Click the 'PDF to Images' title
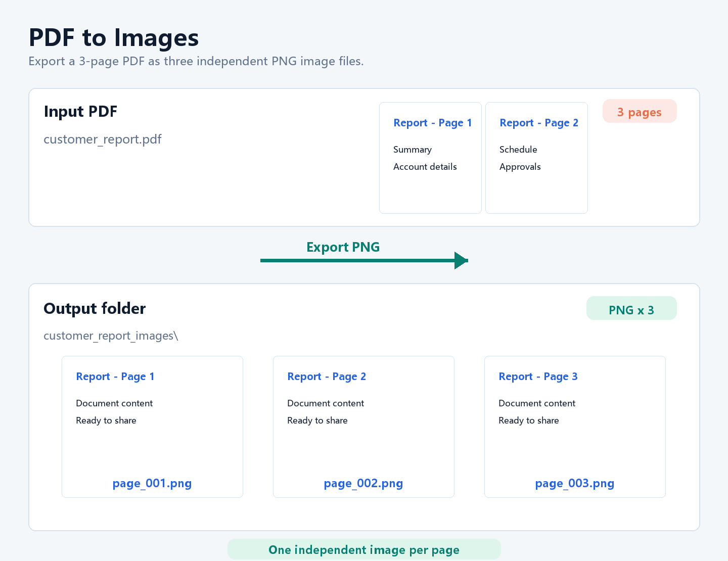The width and height of the screenshot is (728, 561). pos(114,38)
